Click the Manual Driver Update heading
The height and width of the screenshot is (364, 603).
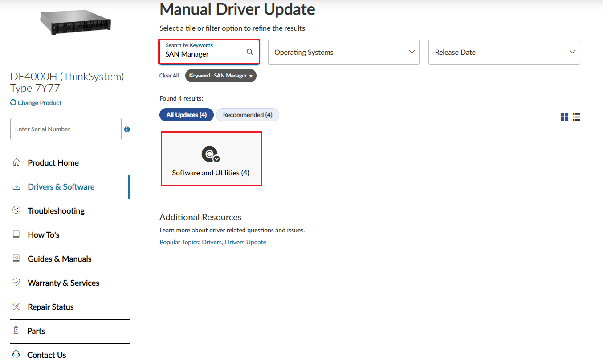[x=237, y=9]
